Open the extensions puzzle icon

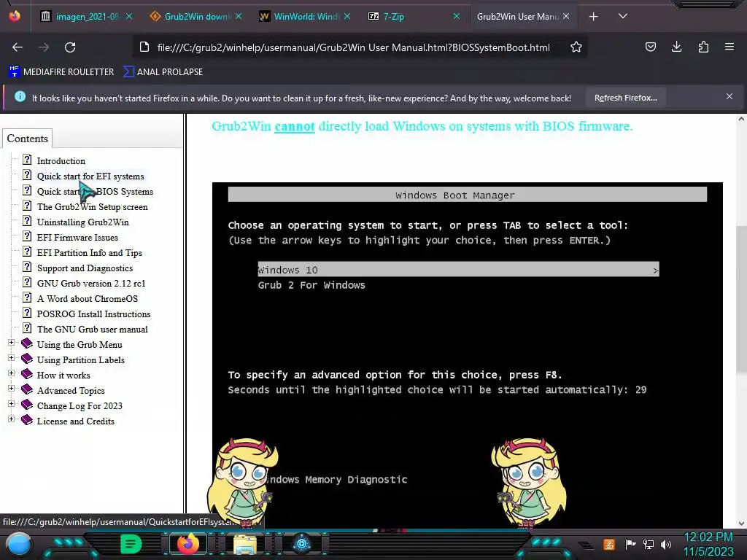click(703, 47)
